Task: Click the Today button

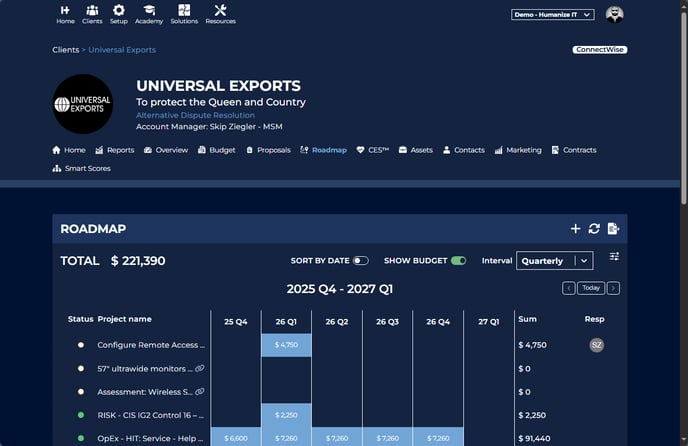Action: (591, 288)
